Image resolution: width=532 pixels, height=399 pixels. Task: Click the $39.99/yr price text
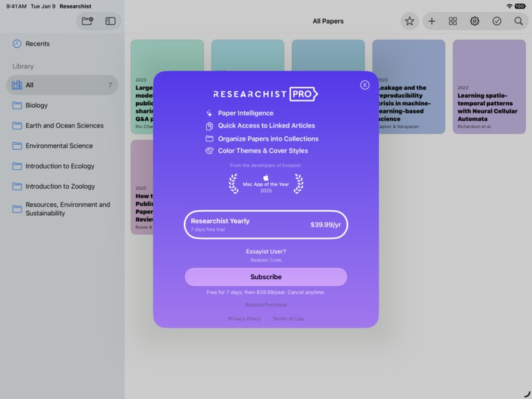point(325,225)
